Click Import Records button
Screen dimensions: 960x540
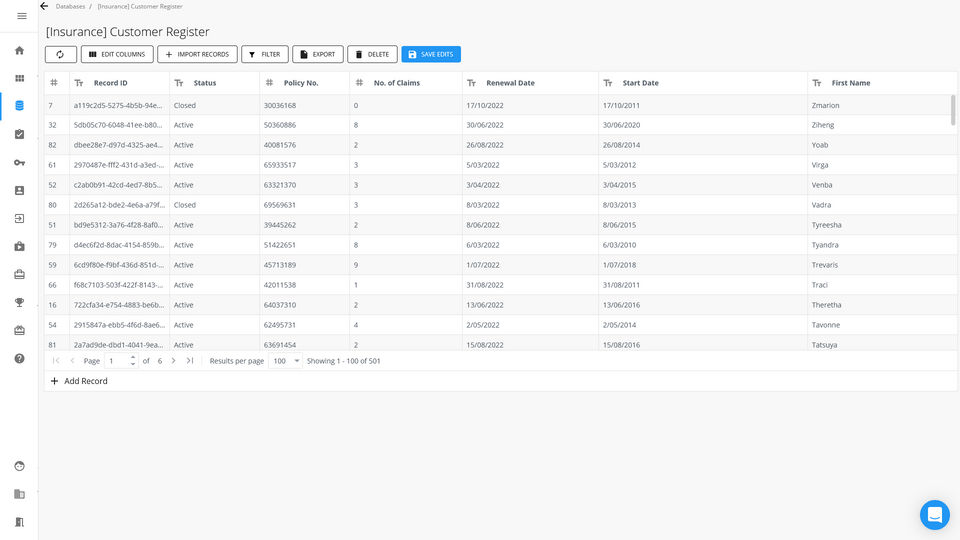[197, 54]
